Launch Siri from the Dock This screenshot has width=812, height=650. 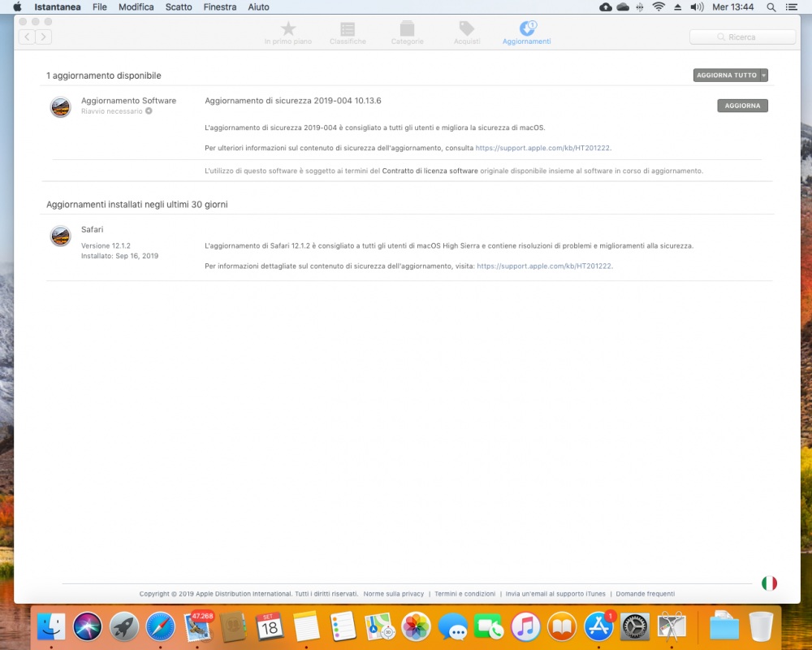pyautogui.click(x=88, y=626)
